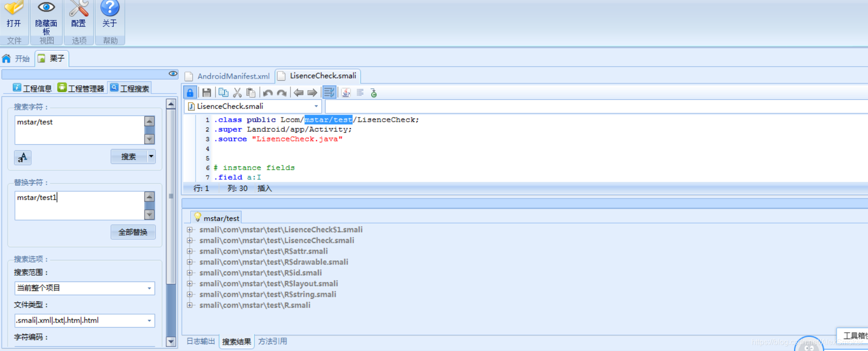Click the undo arrow icon
The width and height of the screenshot is (868, 351).
268,93
